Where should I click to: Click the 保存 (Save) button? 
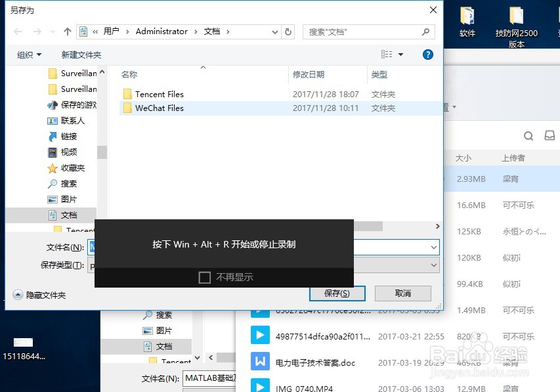[336, 293]
